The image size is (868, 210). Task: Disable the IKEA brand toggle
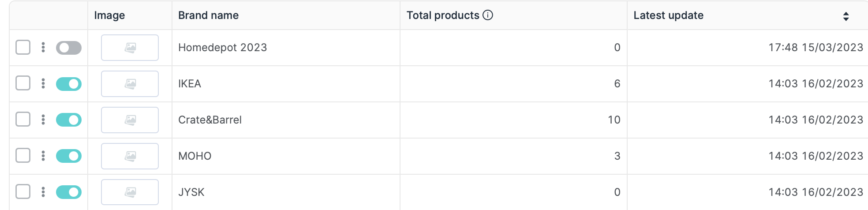coord(69,84)
